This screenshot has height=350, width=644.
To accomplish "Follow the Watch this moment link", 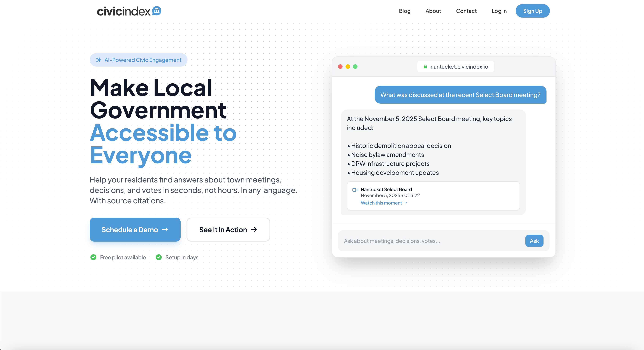I will pos(384,203).
